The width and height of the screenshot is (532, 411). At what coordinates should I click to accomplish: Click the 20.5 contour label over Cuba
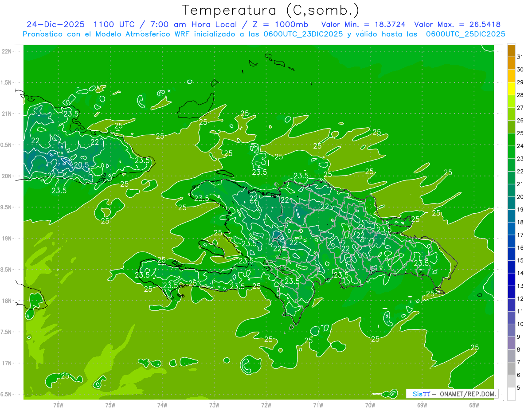tap(81, 164)
